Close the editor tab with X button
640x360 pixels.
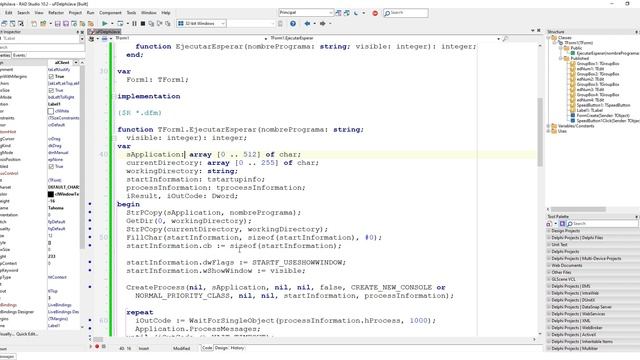(539, 31)
